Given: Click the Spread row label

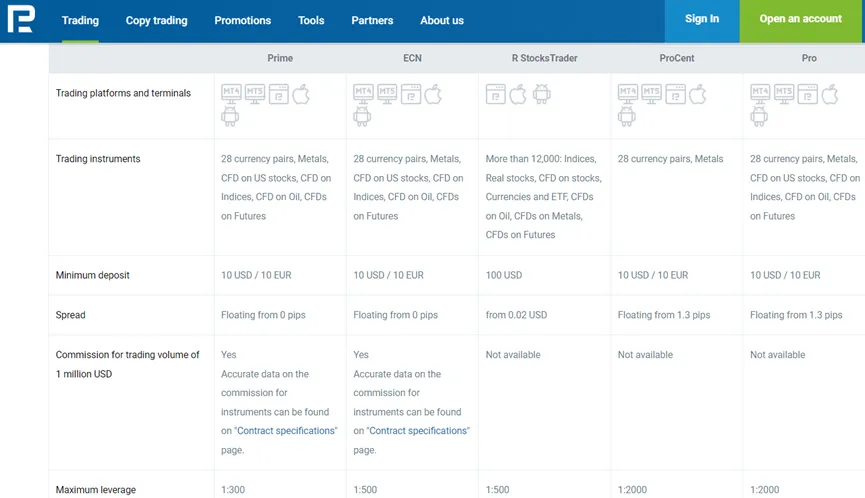Looking at the screenshot, I should click(71, 315).
